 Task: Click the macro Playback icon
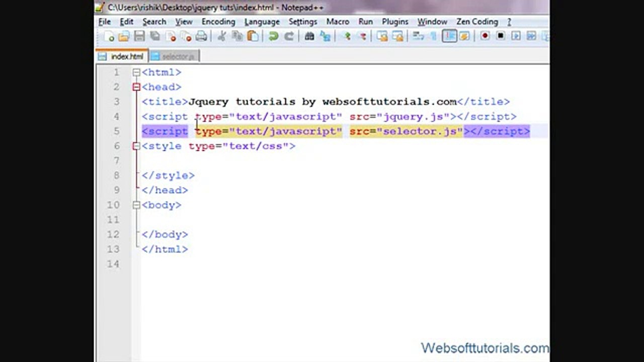[x=516, y=36]
